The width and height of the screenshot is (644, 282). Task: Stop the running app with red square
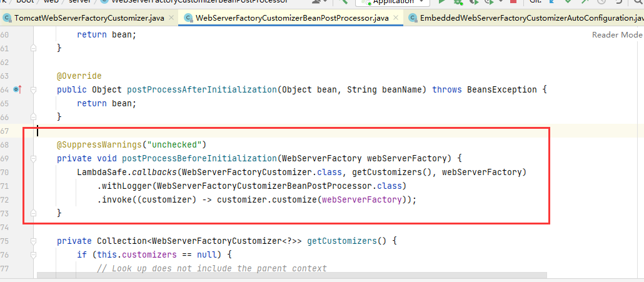tap(513, 2)
